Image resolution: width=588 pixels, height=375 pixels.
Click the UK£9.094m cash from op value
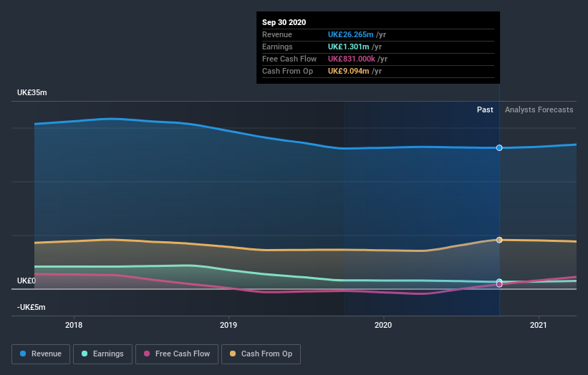[x=348, y=71]
